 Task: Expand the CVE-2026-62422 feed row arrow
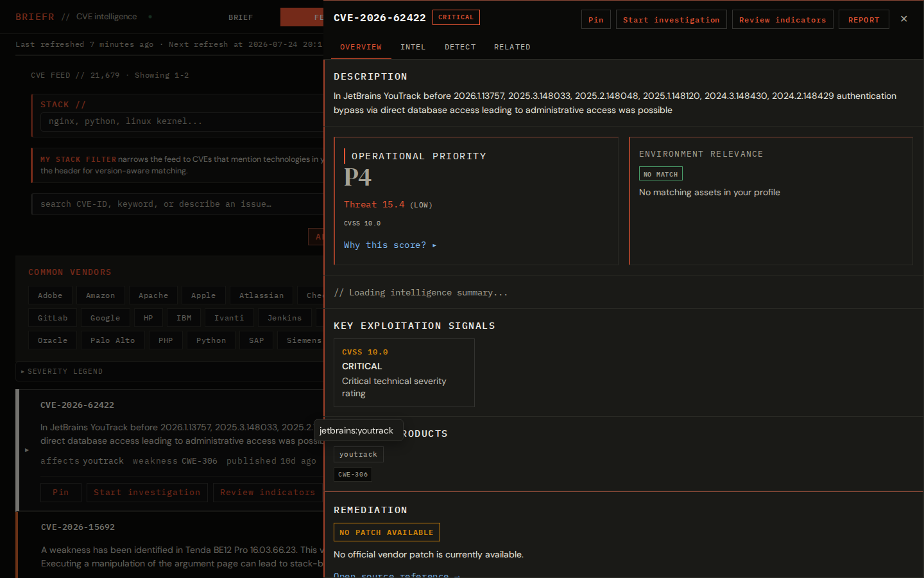click(x=26, y=450)
